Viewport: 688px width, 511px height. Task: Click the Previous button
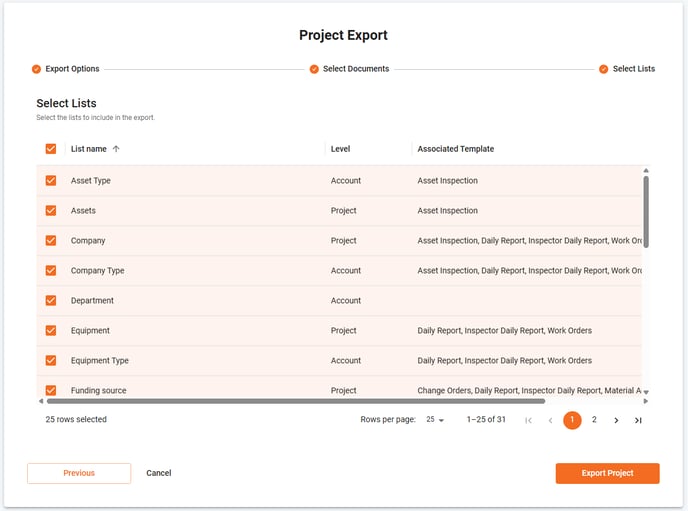(79, 473)
